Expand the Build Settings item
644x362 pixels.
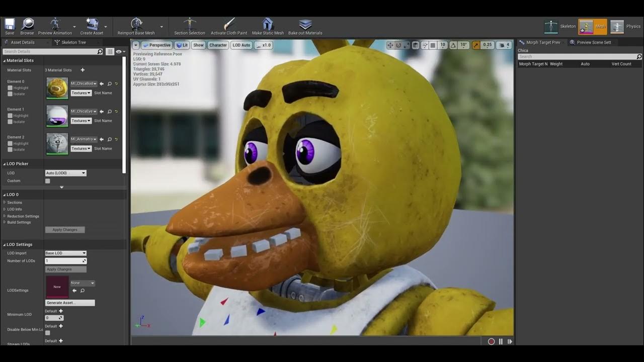(5, 222)
